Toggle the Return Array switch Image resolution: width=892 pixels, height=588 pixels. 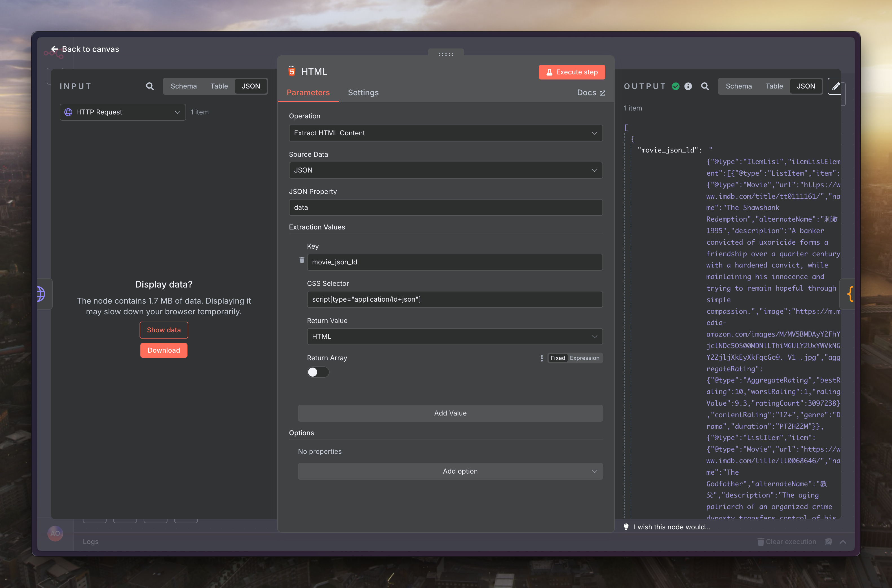coord(317,372)
